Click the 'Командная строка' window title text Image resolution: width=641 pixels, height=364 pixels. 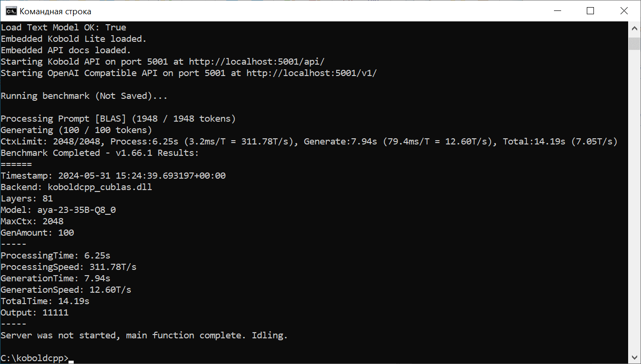click(55, 11)
